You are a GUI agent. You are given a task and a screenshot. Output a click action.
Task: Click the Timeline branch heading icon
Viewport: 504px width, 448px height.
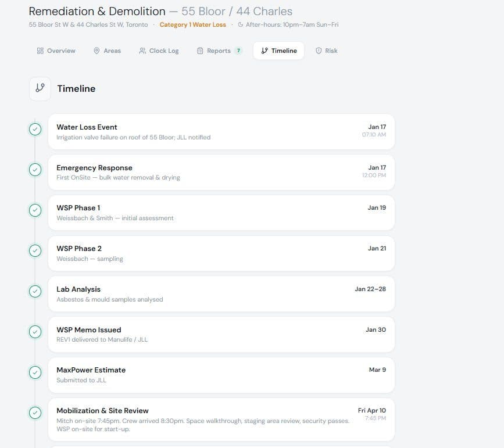pos(40,88)
